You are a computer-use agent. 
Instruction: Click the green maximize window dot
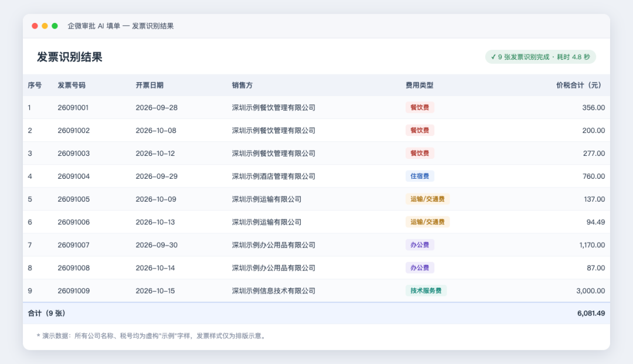(55, 26)
